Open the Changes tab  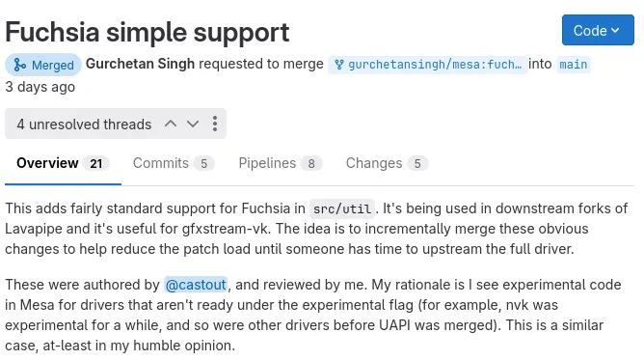[x=387, y=163]
